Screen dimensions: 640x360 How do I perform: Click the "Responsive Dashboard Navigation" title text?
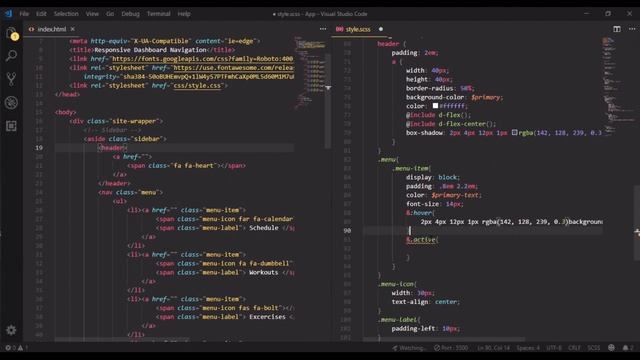pyautogui.click(x=150, y=50)
